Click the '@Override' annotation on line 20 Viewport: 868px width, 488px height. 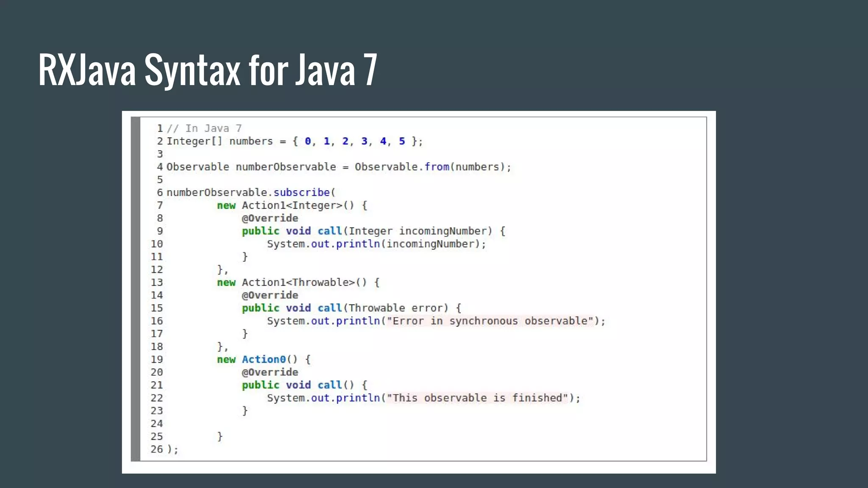coord(270,372)
